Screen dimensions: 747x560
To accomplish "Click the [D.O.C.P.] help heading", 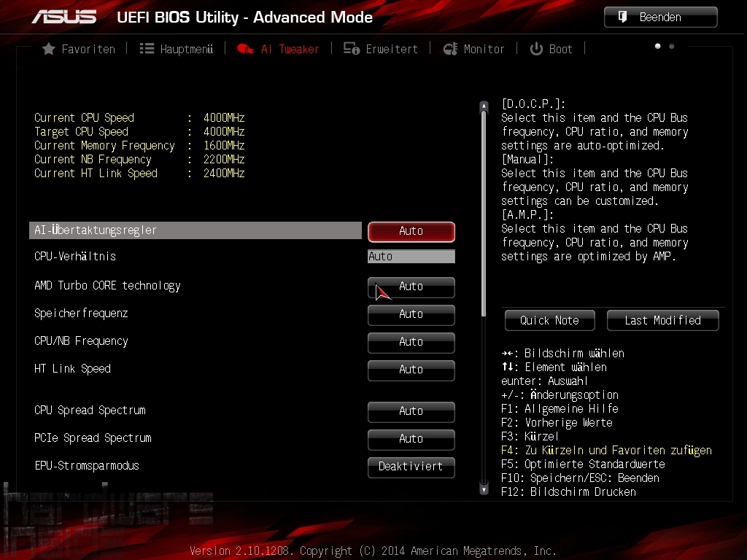I will pos(533,104).
